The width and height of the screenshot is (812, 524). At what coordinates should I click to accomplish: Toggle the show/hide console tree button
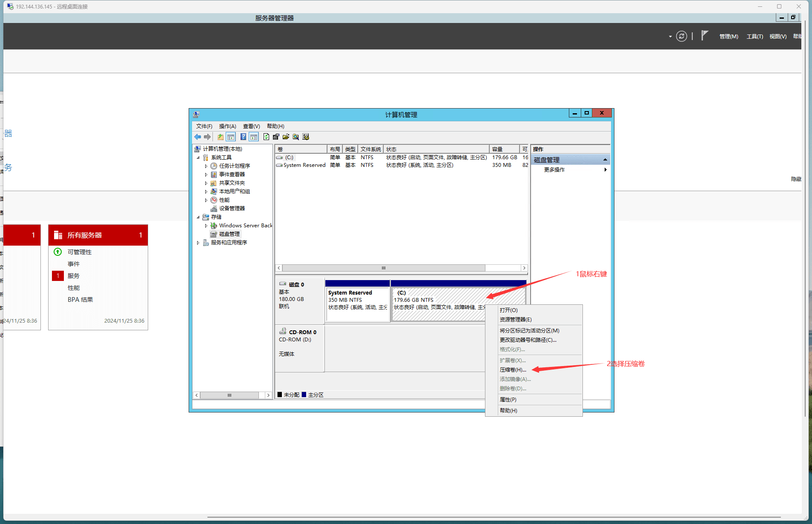tap(231, 137)
